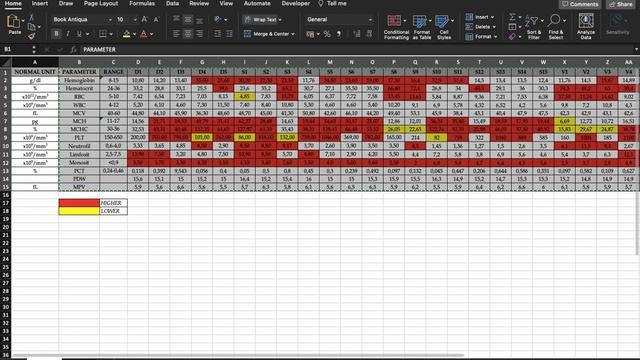Image resolution: width=640 pixels, height=360 pixels.
Task: Decrease font size with smaller A icon
Action: [x=156, y=20]
